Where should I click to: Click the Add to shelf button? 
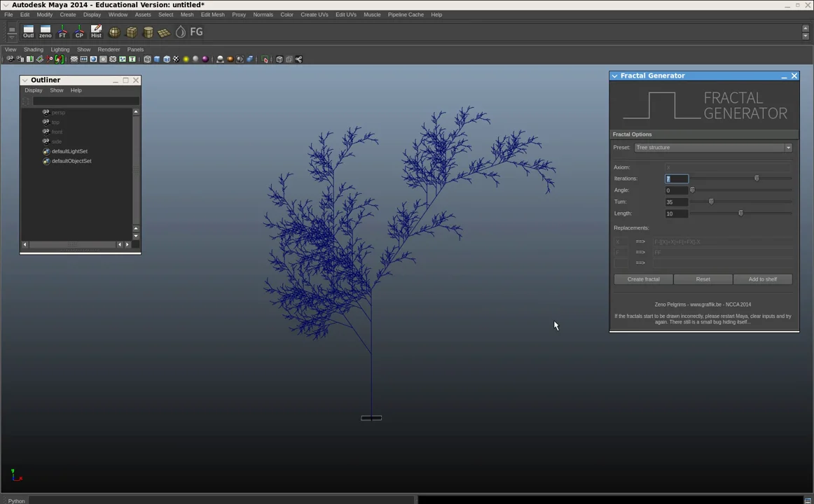point(762,279)
